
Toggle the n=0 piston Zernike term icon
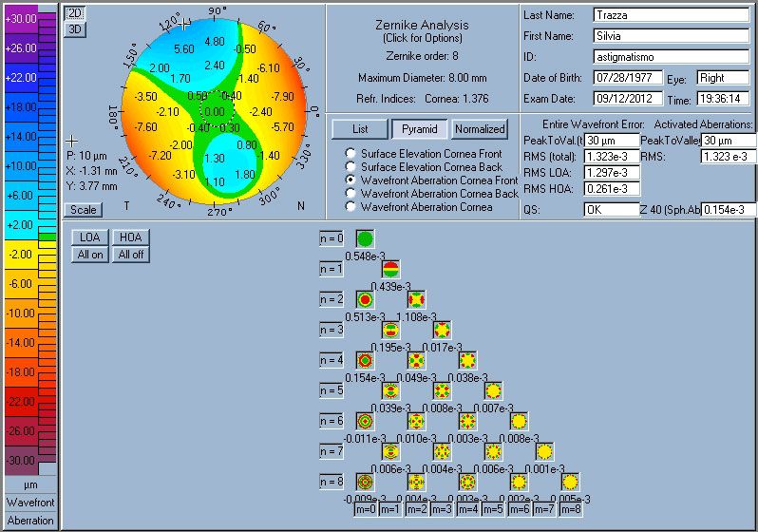365,238
